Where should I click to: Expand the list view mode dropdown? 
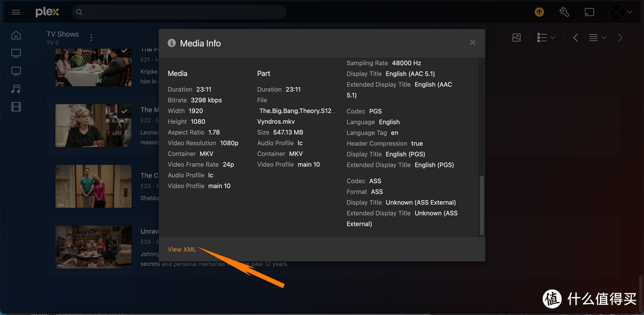[546, 38]
